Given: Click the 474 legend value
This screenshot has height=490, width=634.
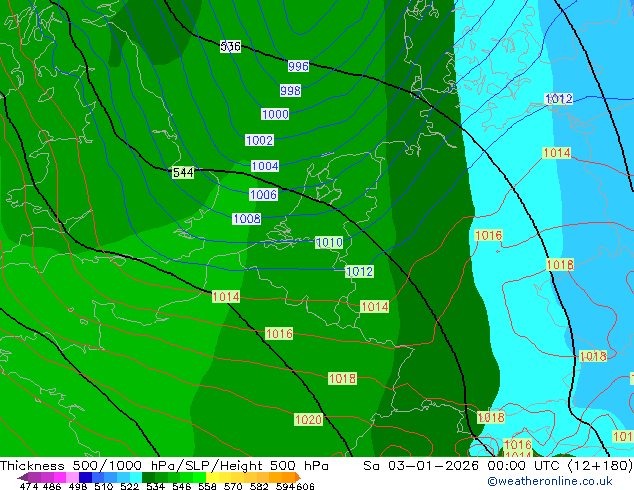Looking at the screenshot, I should click(x=29, y=486).
